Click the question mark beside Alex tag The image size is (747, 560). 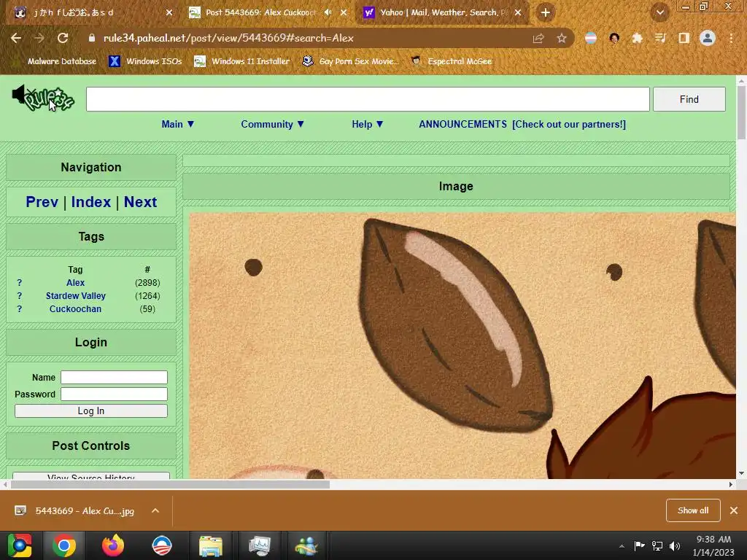coord(20,283)
